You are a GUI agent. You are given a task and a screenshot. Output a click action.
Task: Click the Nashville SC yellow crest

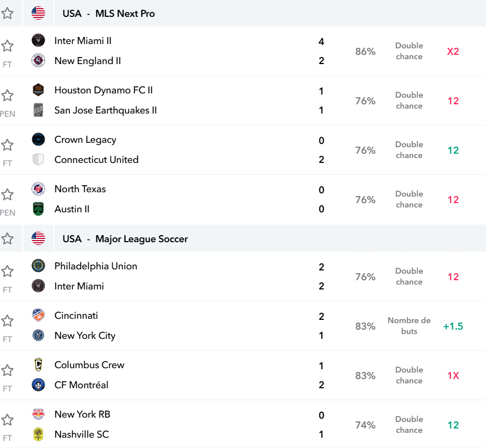point(39,434)
